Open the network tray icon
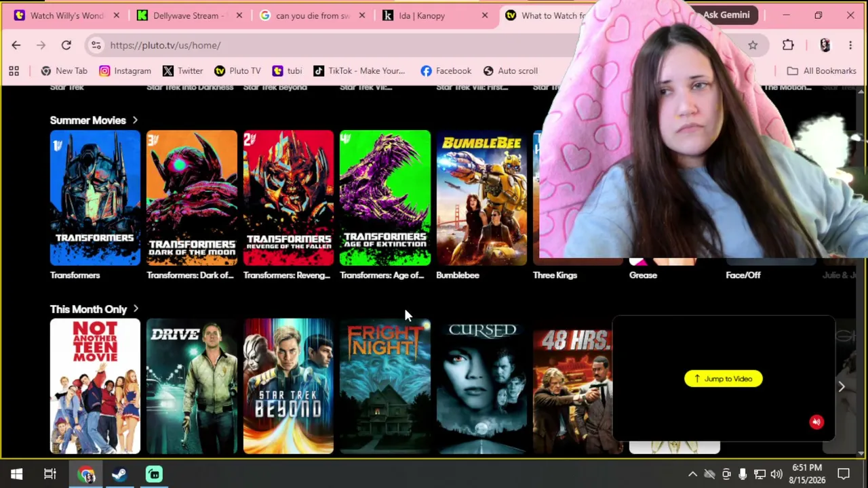This screenshot has height=488, width=868. point(759,474)
